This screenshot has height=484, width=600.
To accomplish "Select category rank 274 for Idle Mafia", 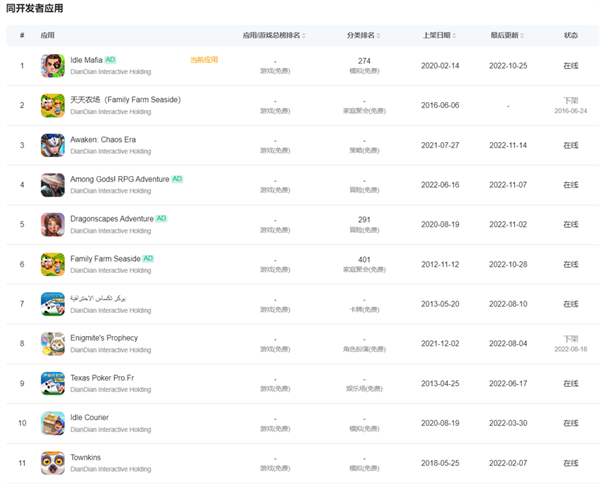I will (x=364, y=61).
